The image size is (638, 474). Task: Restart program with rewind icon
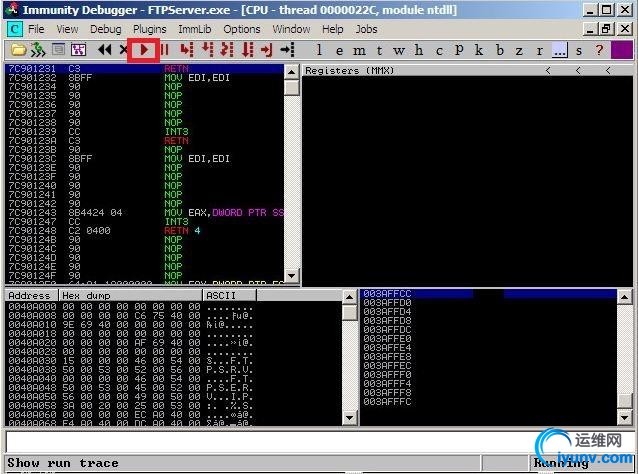pyautogui.click(x=105, y=50)
